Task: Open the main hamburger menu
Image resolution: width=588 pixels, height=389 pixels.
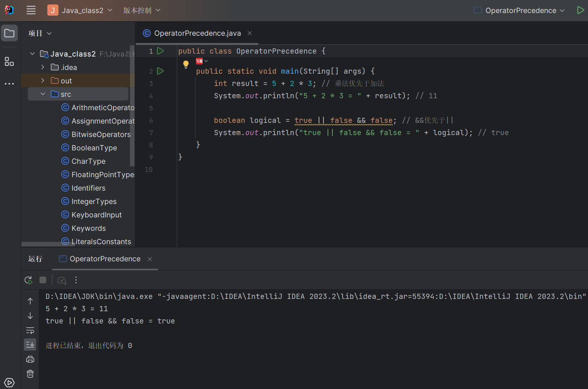Action: tap(31, 10)
